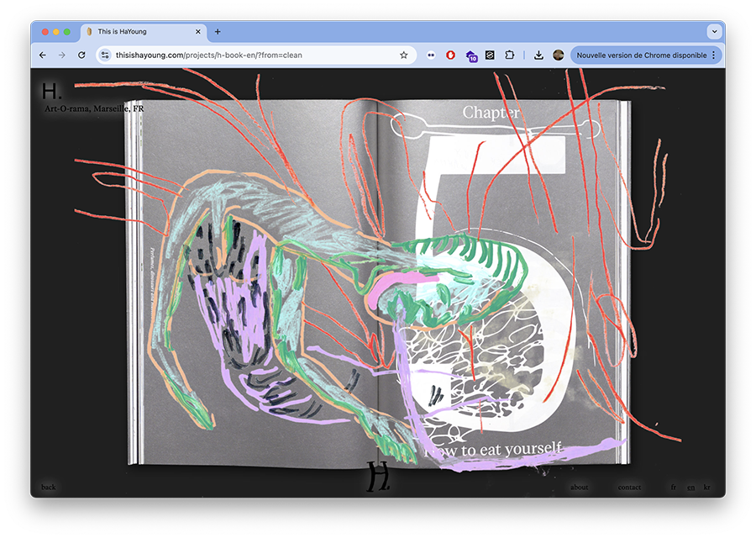
Task: Click the address bar URL field
Action: pos(252,55)
